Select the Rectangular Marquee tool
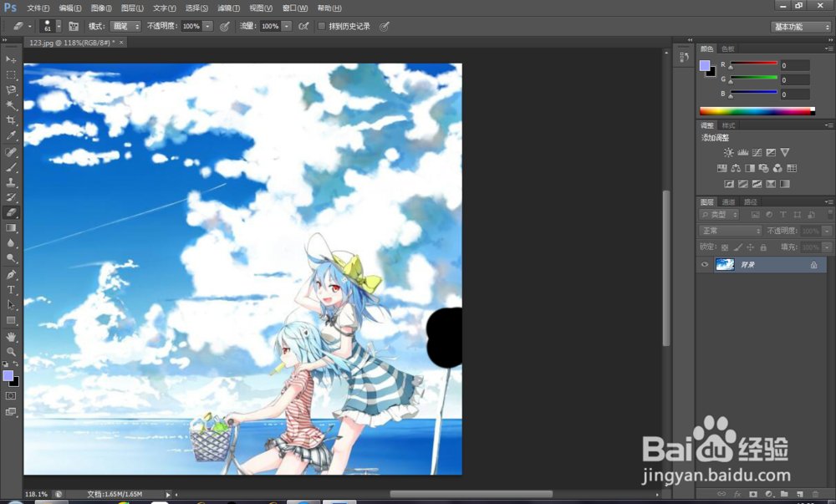Image resolution: width=836 pixels, height=504 pixels. point(11,74)
